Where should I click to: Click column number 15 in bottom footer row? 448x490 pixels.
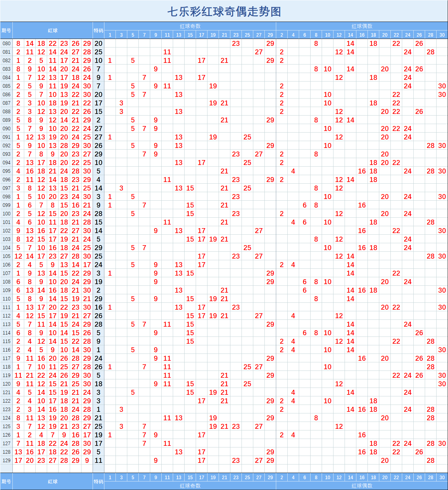pyautogui.click(x=190, y=477)
